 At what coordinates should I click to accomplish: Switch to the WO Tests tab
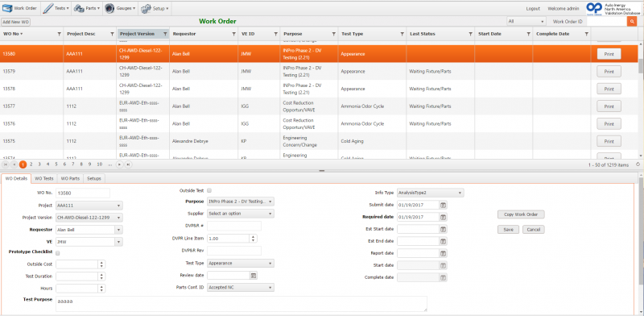(44, 179)
